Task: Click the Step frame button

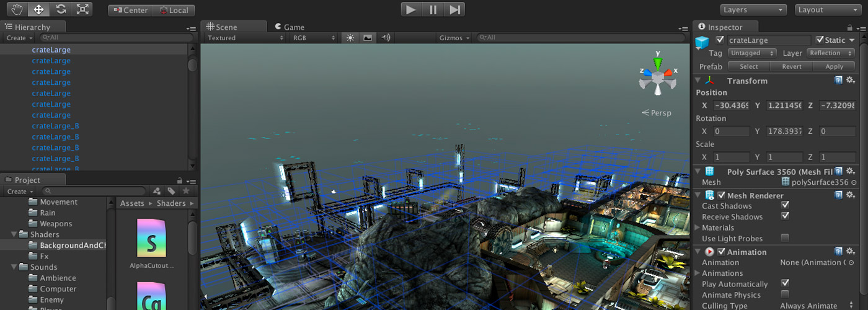Action: (x=455, y=9)
